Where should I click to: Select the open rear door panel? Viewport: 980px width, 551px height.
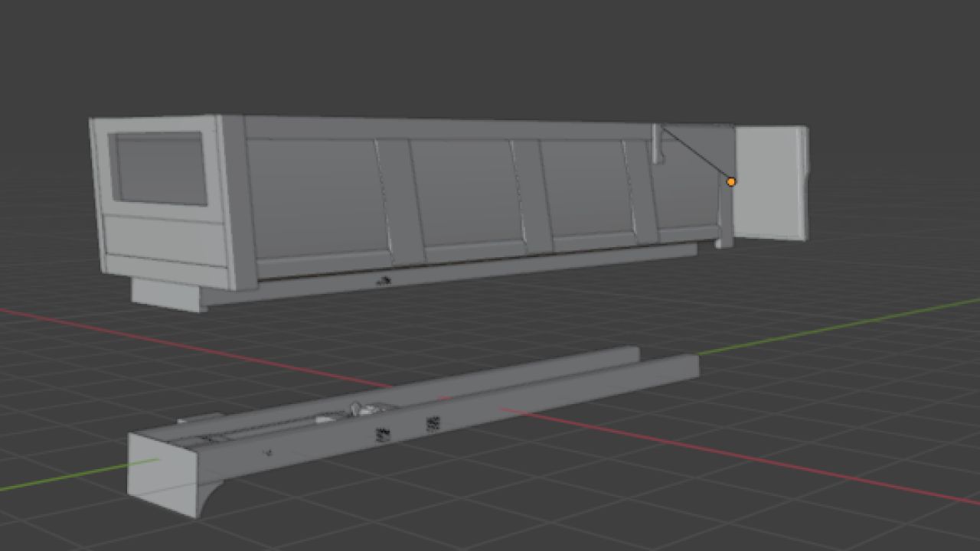coord(769,182)
